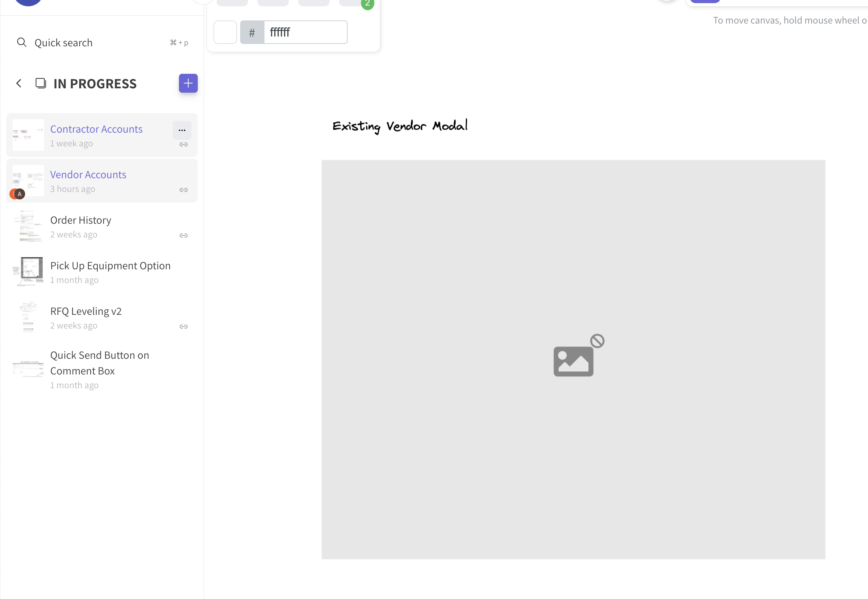Image resolution: width=868 pixels, height=599 pixels.
Task: Select the white color swatch in the color panel
Action: 225,32
